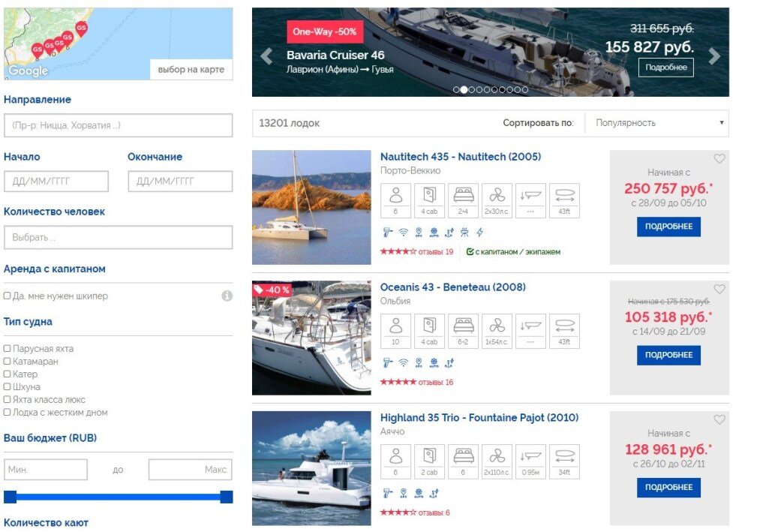Click the -40% discount tag on Oceanis 43
The width and height of the screenshot is (760, 532).
click(272, 290)
